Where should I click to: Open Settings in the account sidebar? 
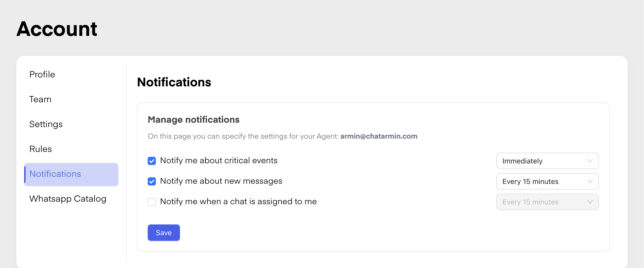pos(46,124)
